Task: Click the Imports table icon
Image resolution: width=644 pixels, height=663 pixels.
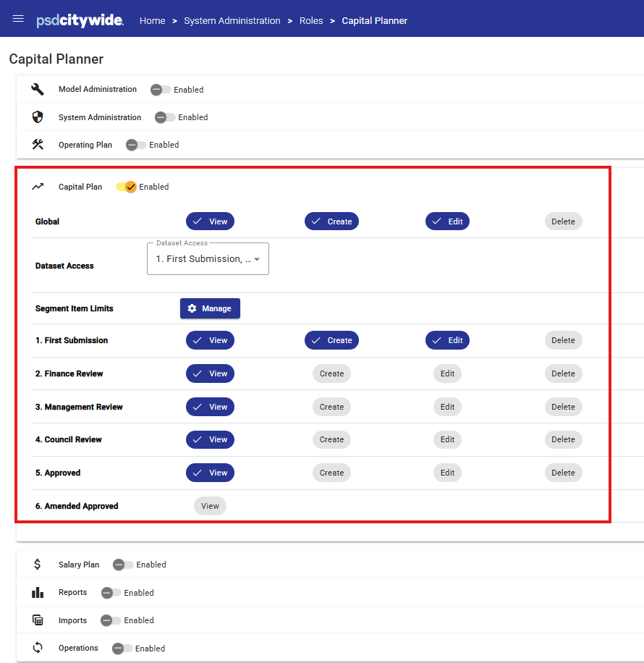Action: (x=38, y=620)
